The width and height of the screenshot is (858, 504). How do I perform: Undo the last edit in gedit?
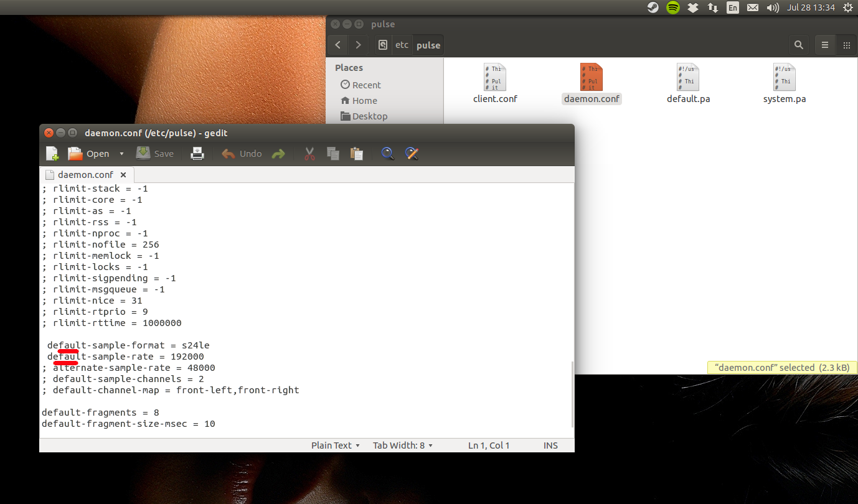pos(242,154)
